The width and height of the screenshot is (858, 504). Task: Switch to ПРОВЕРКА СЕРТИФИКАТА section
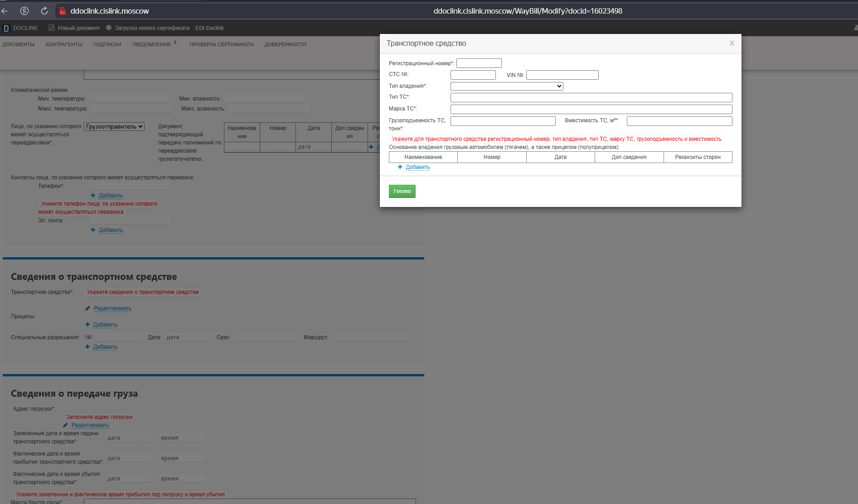tap(222, 44)
